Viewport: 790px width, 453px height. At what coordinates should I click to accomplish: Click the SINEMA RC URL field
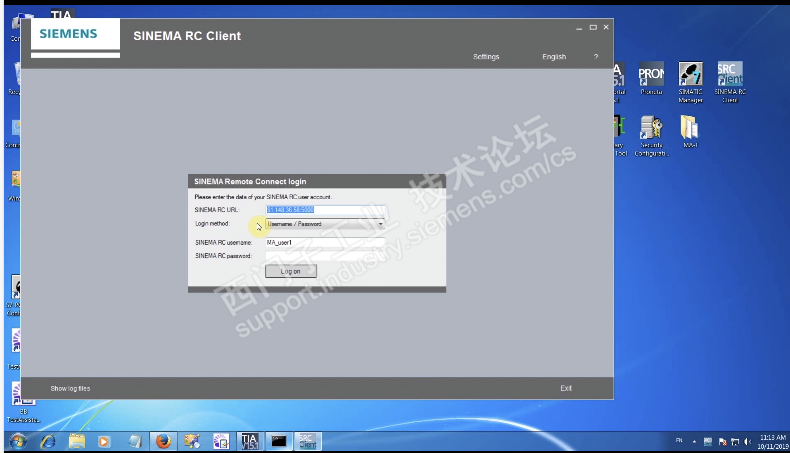click(325, 210)
